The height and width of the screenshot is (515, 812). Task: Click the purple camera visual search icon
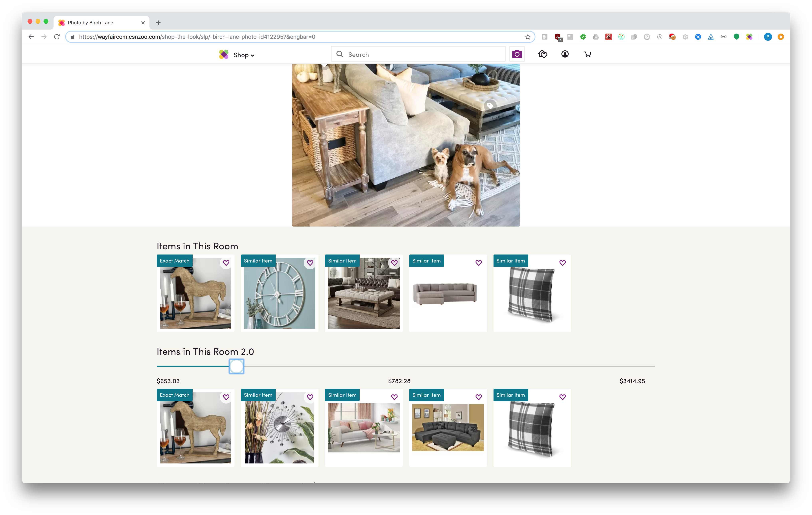coord(517,54)
